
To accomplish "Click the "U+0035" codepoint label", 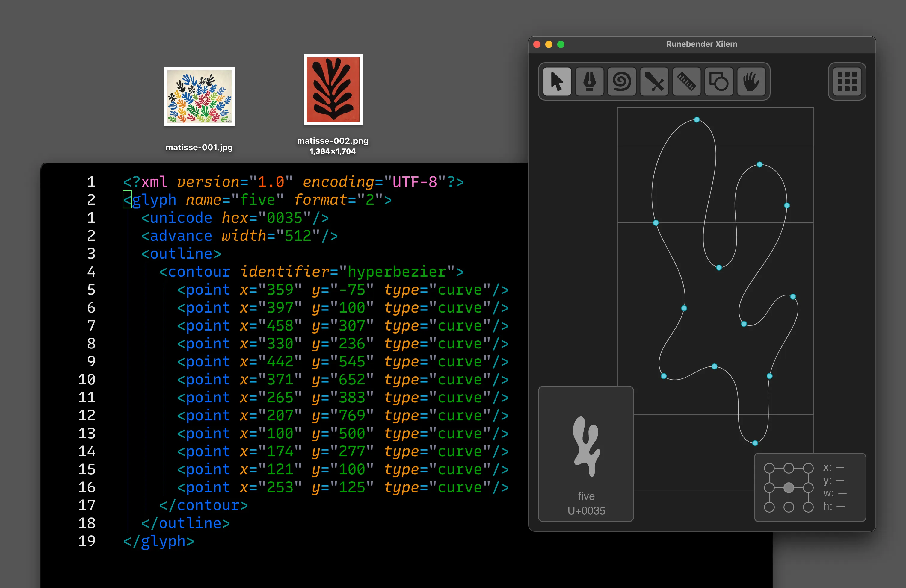I will [x=586, y=511].
